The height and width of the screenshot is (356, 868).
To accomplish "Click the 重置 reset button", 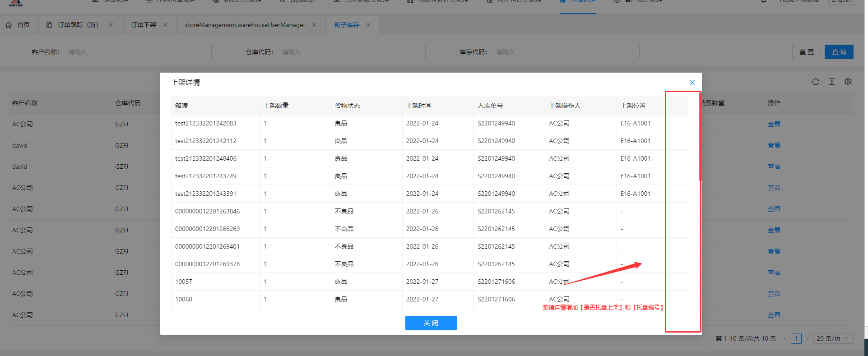I will tap(807, 52).
